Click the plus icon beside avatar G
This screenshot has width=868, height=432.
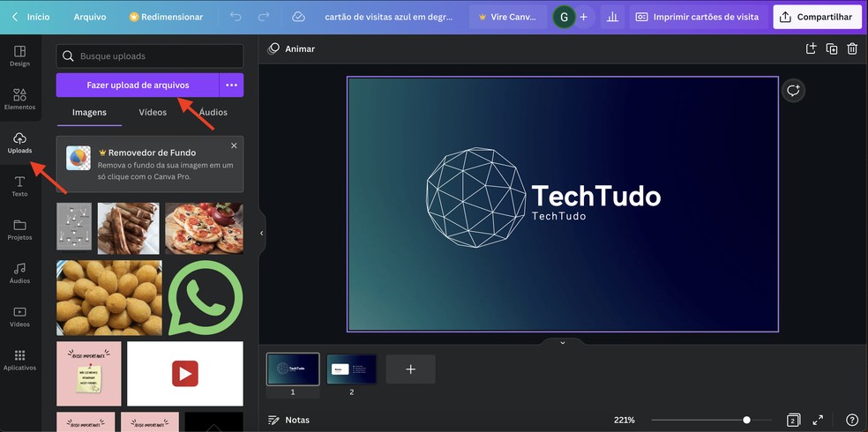click(x=583, y=17)
